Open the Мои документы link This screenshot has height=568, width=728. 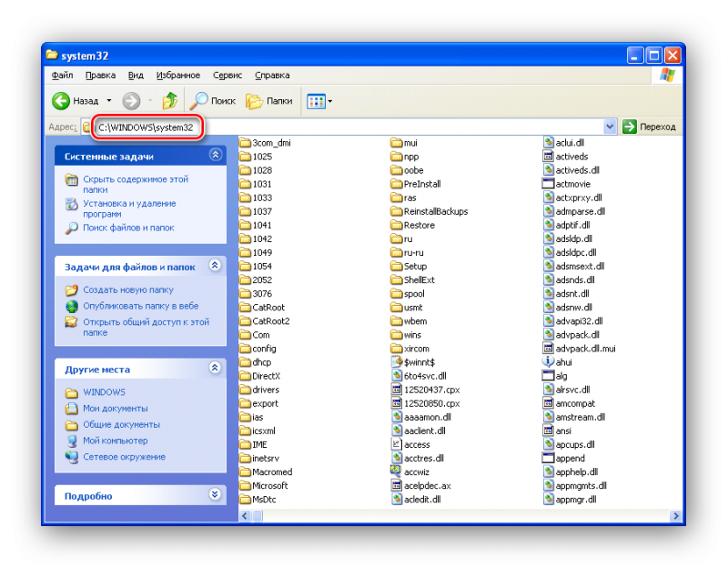(116, 408)
